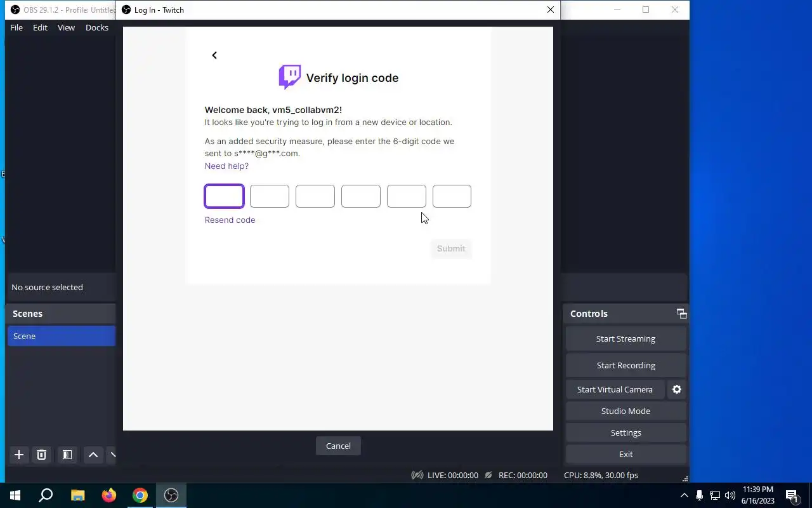Open the Windows Start menu
The height and width of the screenshot is (508, 812).
pos(15,495)
